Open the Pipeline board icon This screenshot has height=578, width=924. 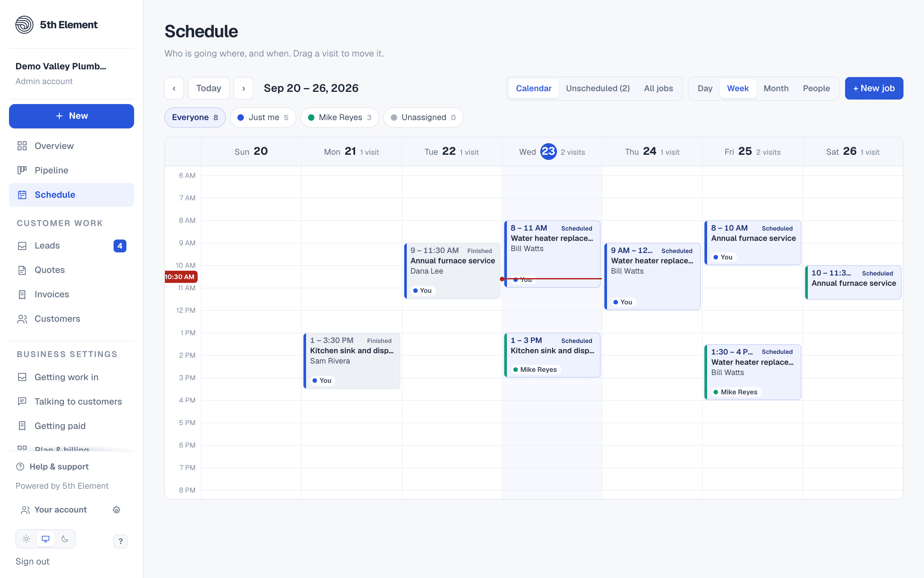[22, 170]
